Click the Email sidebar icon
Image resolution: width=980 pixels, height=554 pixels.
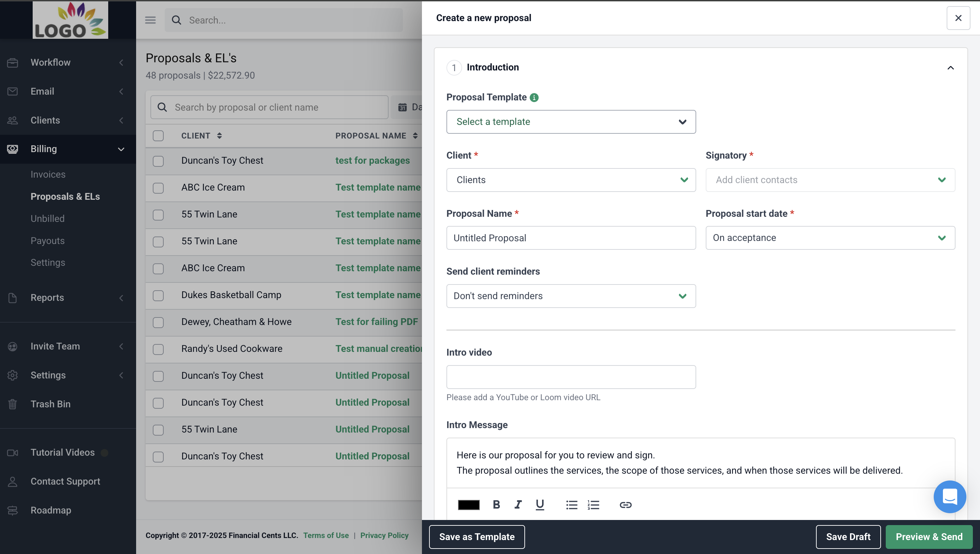point(13,91)
